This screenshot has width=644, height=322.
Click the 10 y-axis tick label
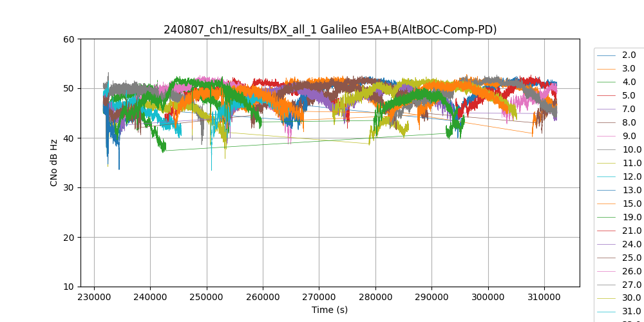69,287
